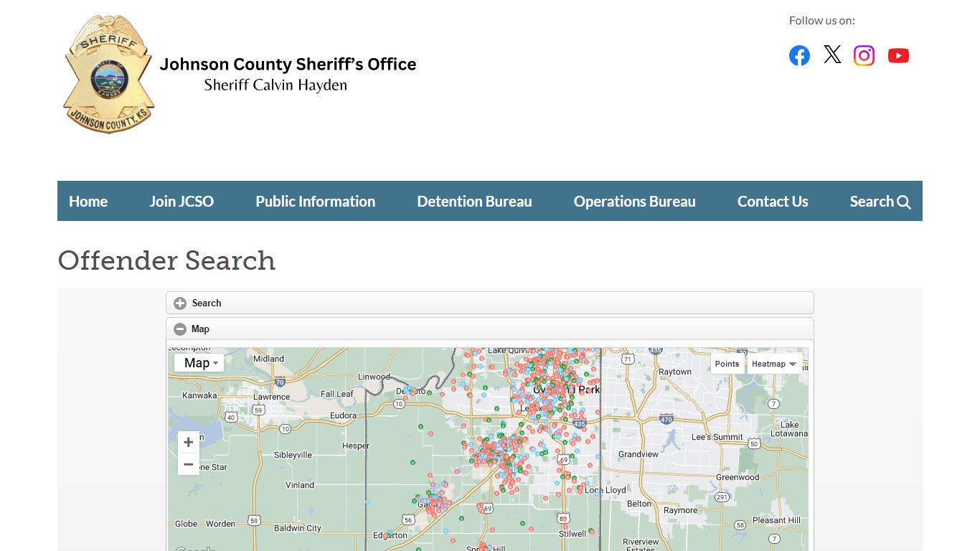Screen dimensions: 980x551
Task: Click Pleasant Hill label on the map
Action: click(x=776, y=520)
